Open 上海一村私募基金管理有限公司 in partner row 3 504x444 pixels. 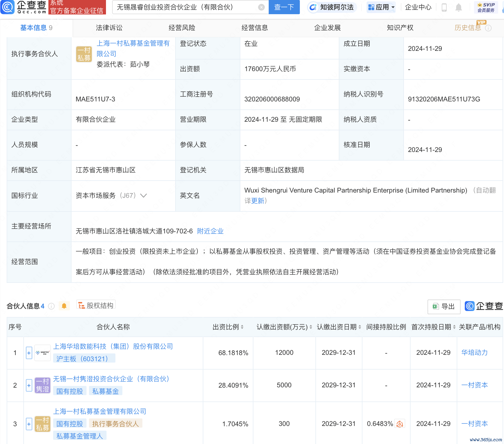tap(100, 411)
